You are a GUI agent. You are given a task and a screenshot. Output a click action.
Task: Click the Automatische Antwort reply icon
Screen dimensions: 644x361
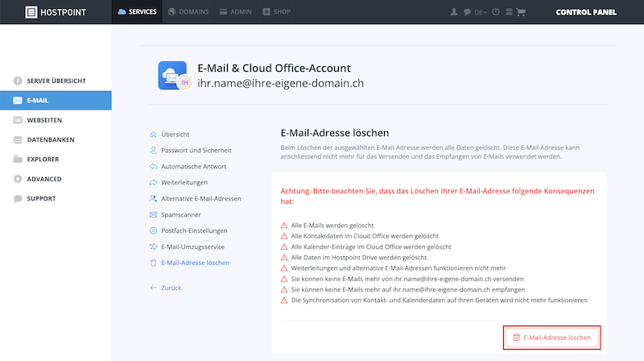(x=153, y=167)
